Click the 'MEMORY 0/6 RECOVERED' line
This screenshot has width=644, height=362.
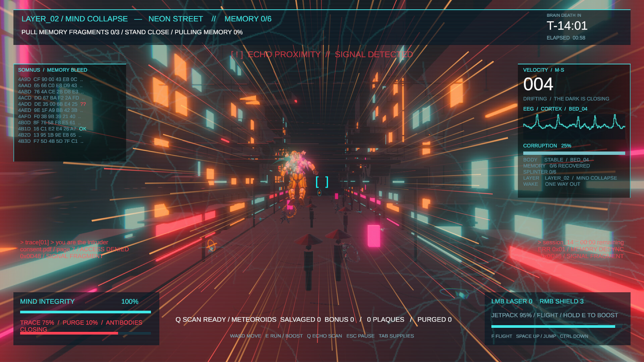(556, 166)
